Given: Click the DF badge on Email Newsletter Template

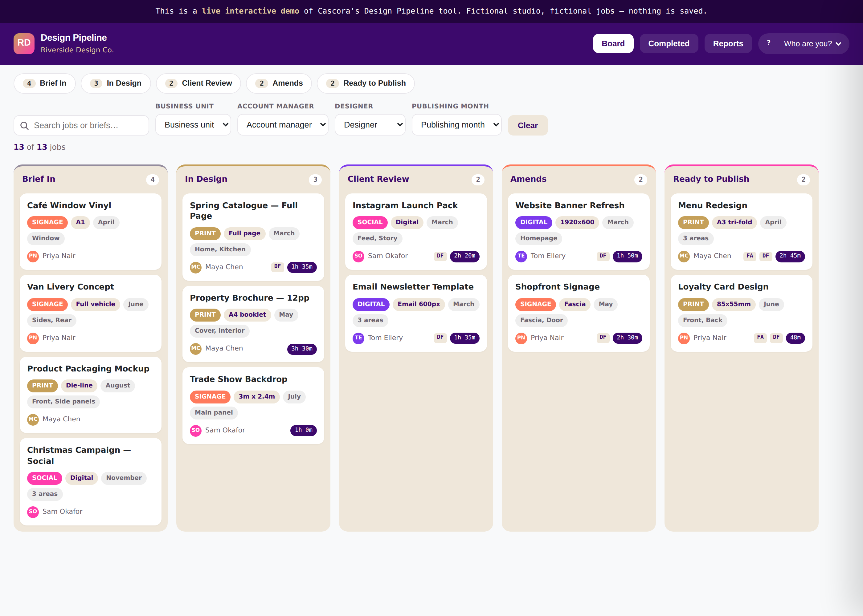Looking at the screenshot, I should 440,338.
